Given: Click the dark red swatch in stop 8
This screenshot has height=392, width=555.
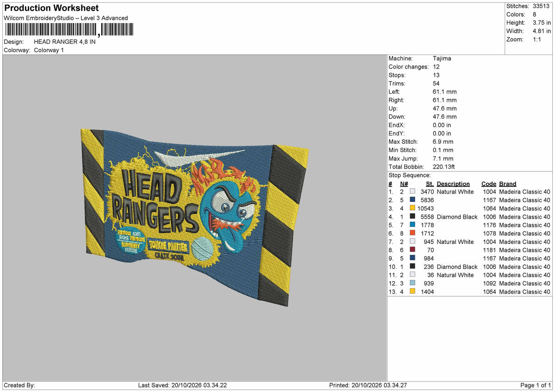Looking at the screenshot, I should pyautogui.click(x=412, y=250).
